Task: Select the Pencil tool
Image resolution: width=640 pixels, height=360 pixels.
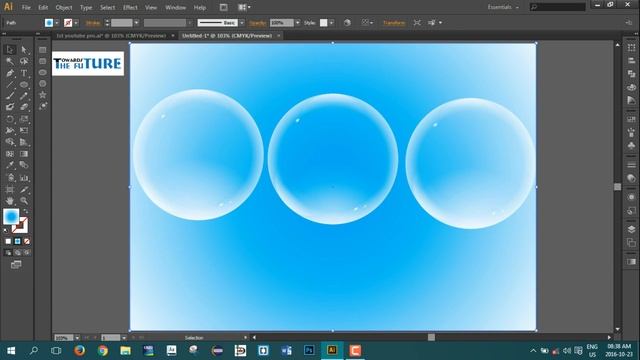Action: pyautogui.click(x=24, y=96)
